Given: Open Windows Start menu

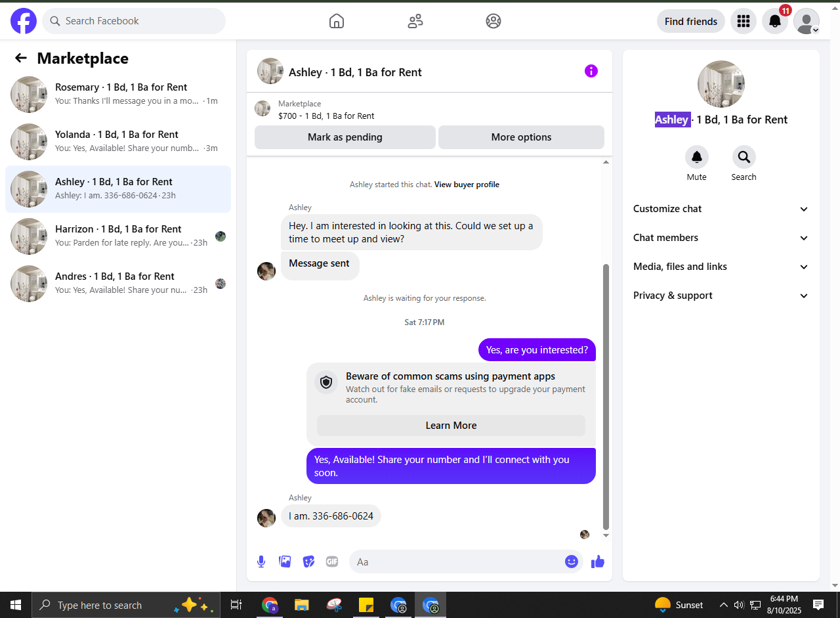Looking at the screenshot, I should tap(16, 605).
